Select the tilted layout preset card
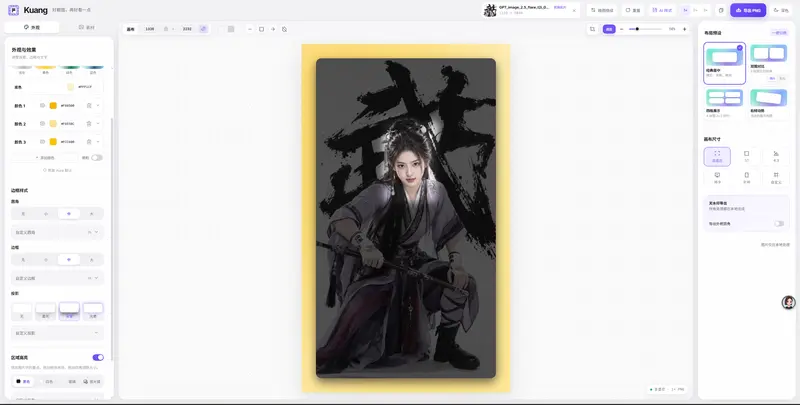Screen dimensions: 800x405 pos(768,104)
